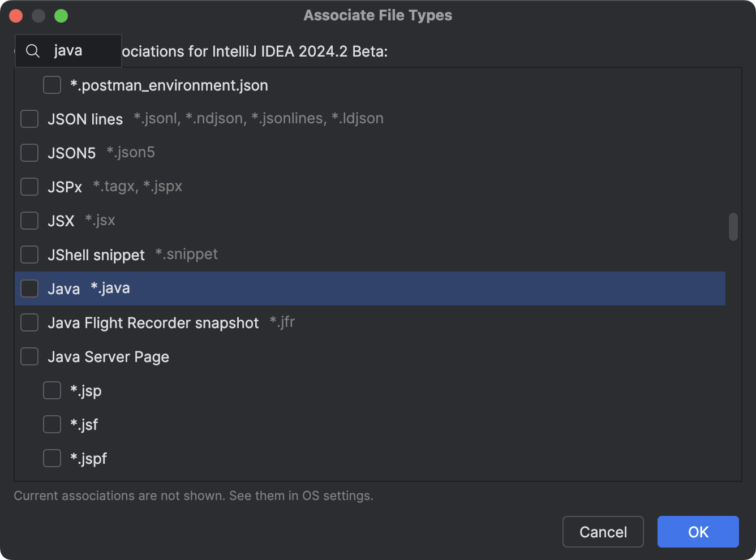This screenshot has width=756, height=560.
Task: Toggle the JSX checkbox on
Action: coord(29,221)
